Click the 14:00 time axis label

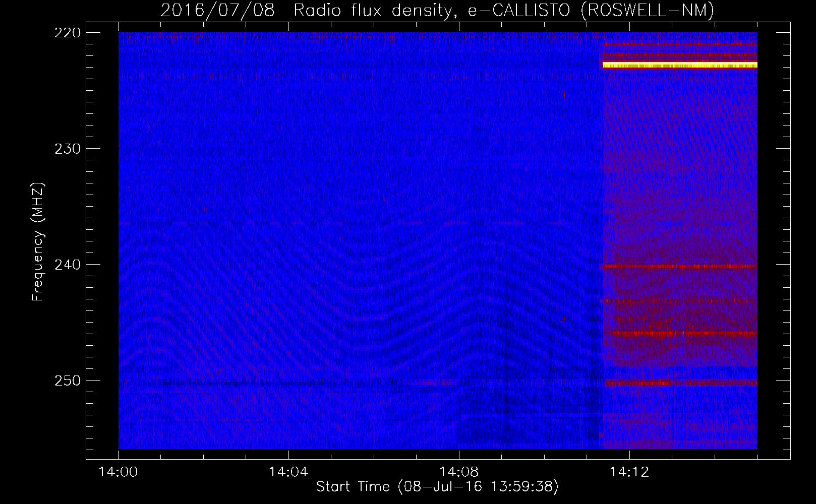[x=119, y=472]
